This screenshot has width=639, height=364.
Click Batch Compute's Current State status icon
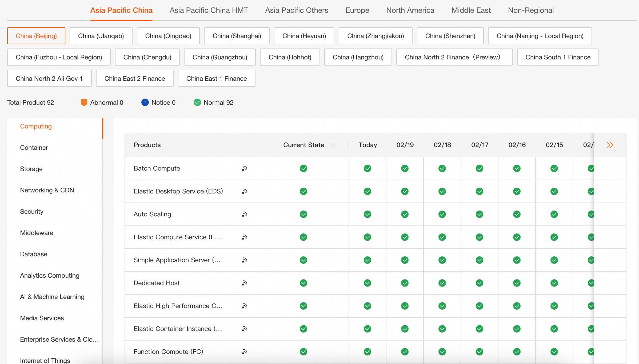click(x=303, y=168)
